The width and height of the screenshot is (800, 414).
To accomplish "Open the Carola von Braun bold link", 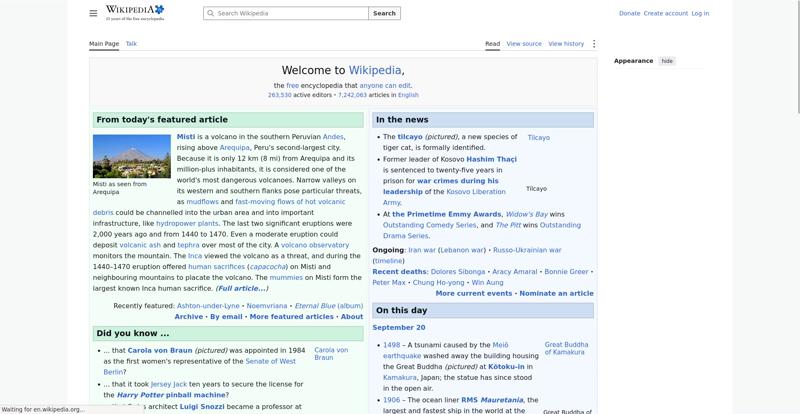I will 160,351.
